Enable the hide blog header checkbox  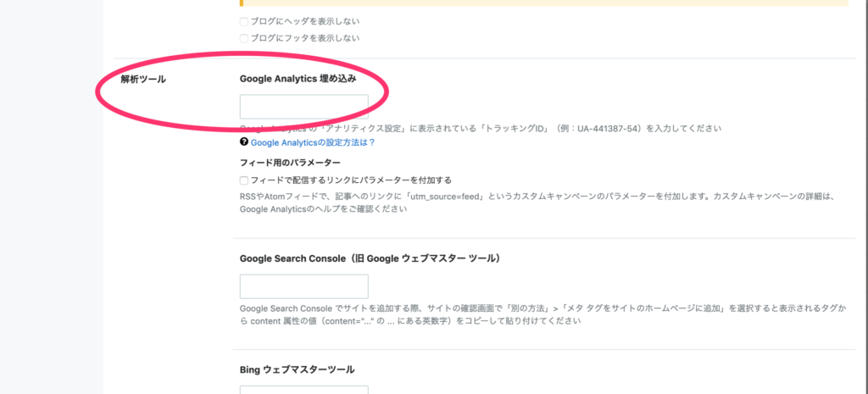pyautogui.click(x=244, y=21)
